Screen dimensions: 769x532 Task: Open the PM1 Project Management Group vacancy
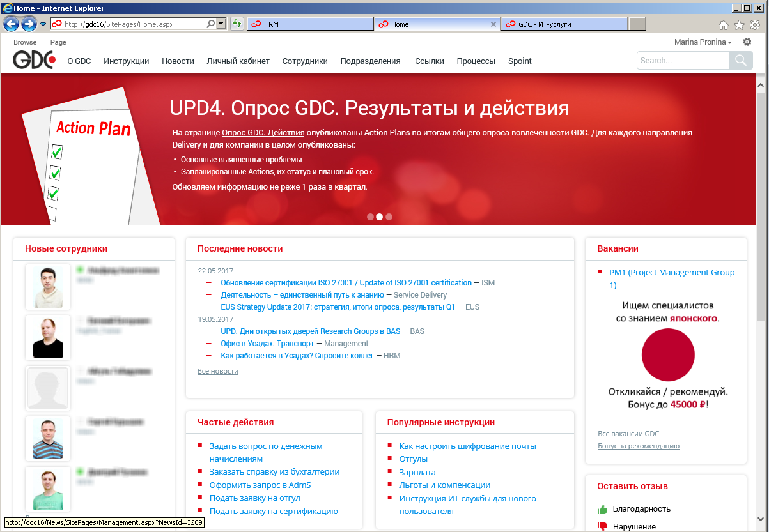[672, 278]
